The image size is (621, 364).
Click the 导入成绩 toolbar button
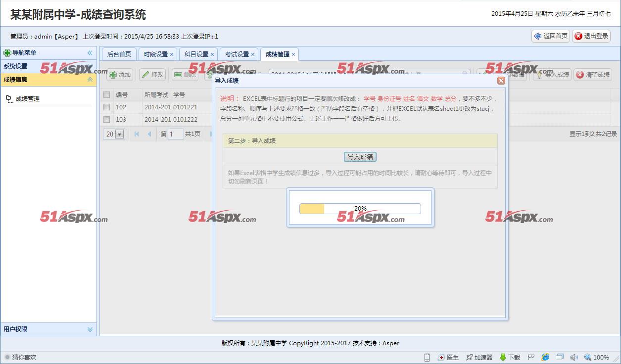tap(552, 75)
